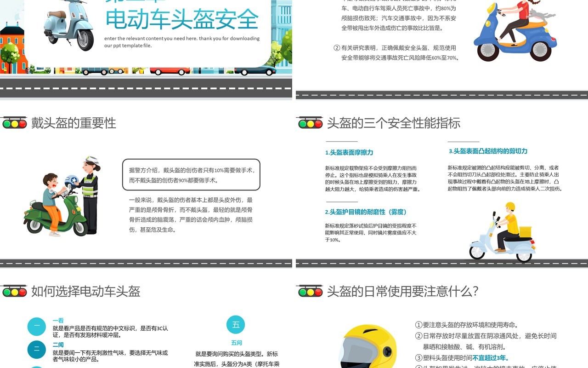Select the title 电动车头盔安全

182,19
